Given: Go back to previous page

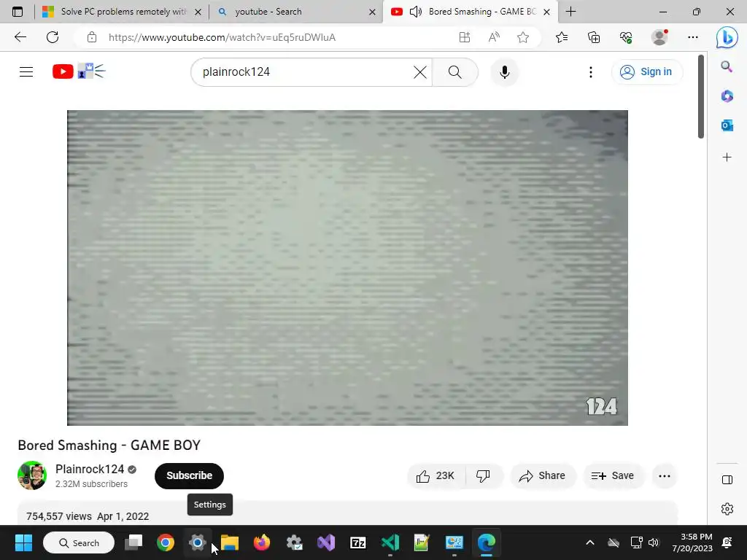Looking at the screenshot, I should click(20, 37).
